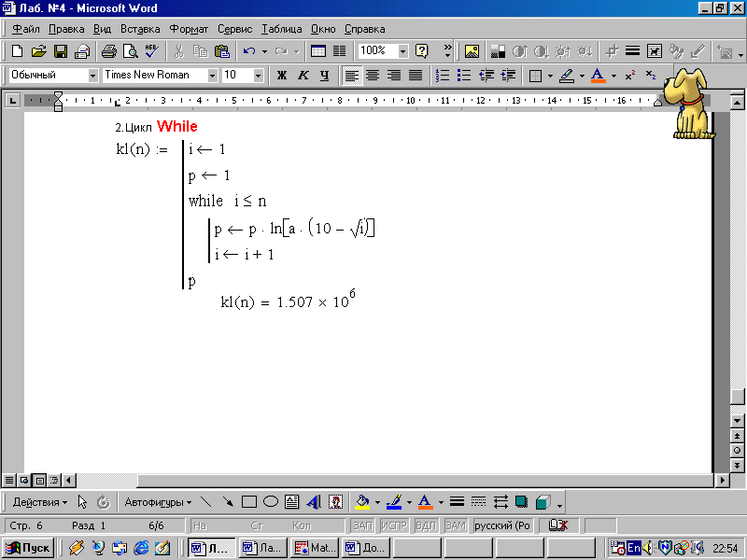747x560 pixels.
Task: Undo last action arrow icon
Action: coord(249,51)
